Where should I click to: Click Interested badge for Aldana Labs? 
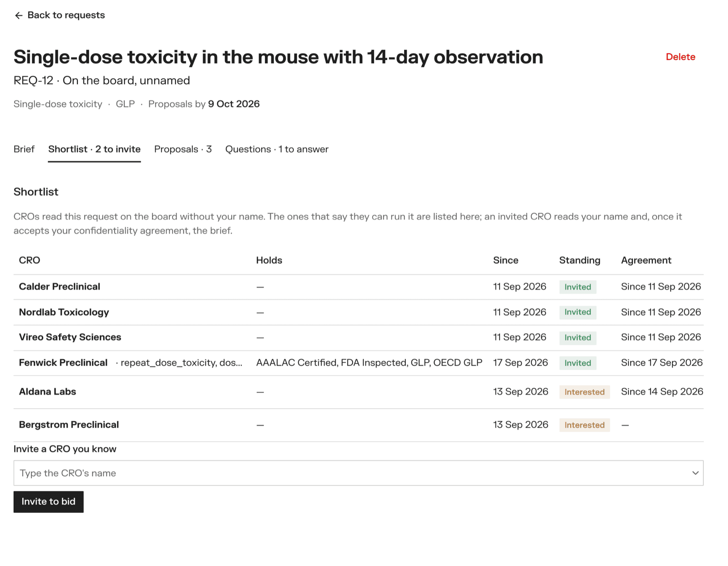tap(585, 392)
